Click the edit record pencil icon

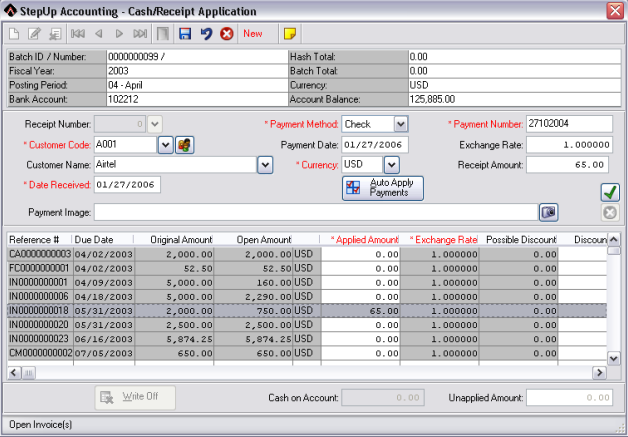click(x=34, y=34)
